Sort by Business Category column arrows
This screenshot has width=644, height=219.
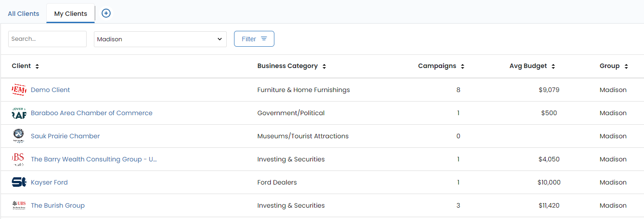coord(324,66)
